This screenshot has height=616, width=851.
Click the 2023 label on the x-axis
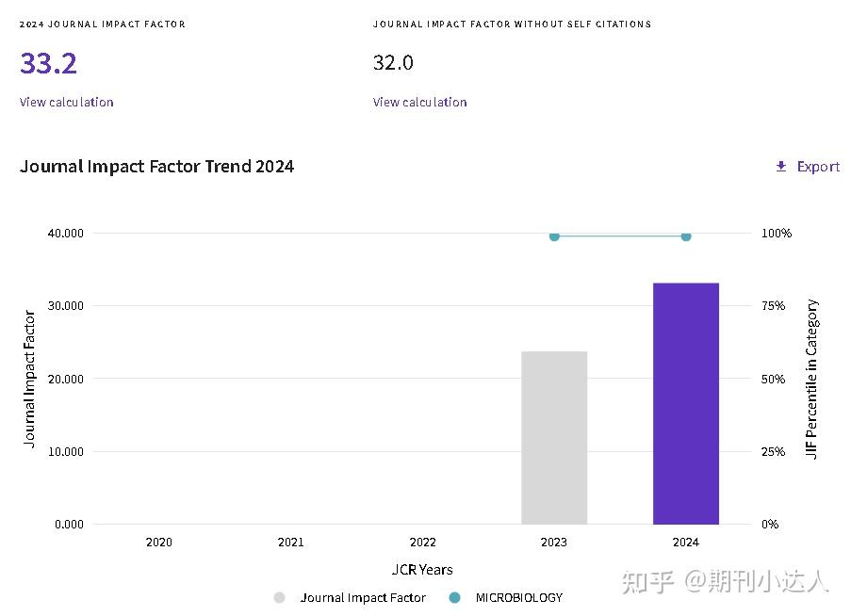tap(554, 542)
